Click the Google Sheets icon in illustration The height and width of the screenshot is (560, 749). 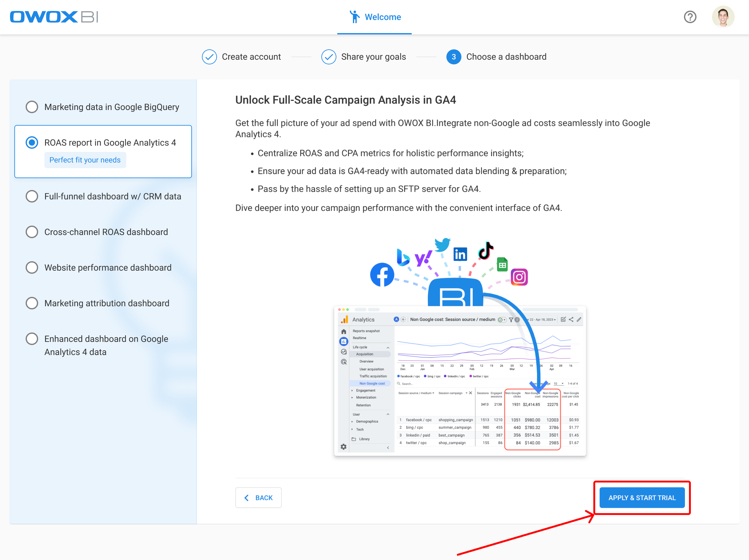502,264
